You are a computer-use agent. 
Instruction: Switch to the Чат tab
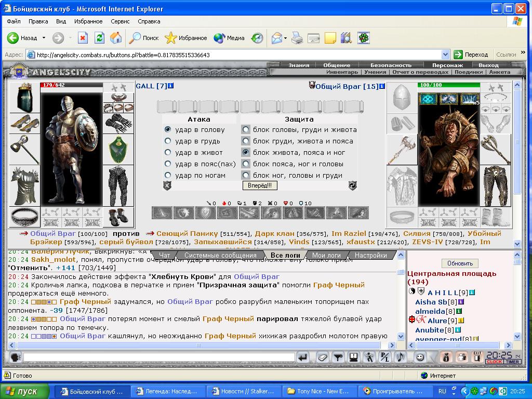click(x=165, y=255)
